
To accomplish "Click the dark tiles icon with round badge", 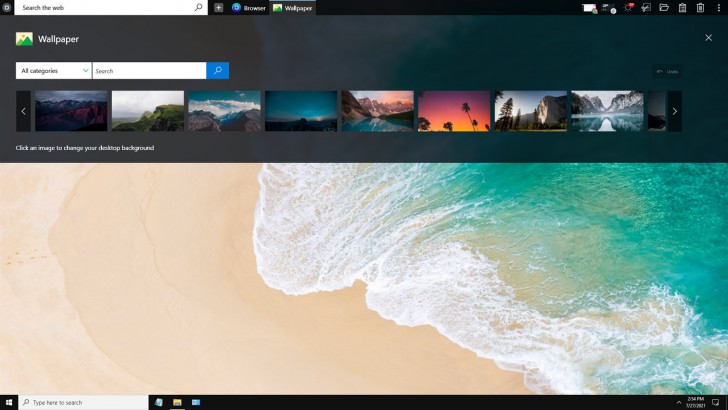I will coord(609,8).
